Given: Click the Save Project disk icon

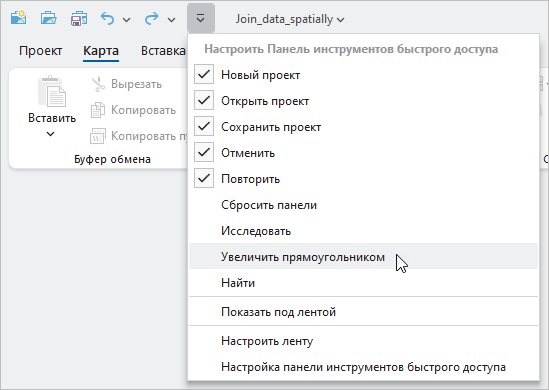Looking at the screenshot, I should click(x=79, y=19).
